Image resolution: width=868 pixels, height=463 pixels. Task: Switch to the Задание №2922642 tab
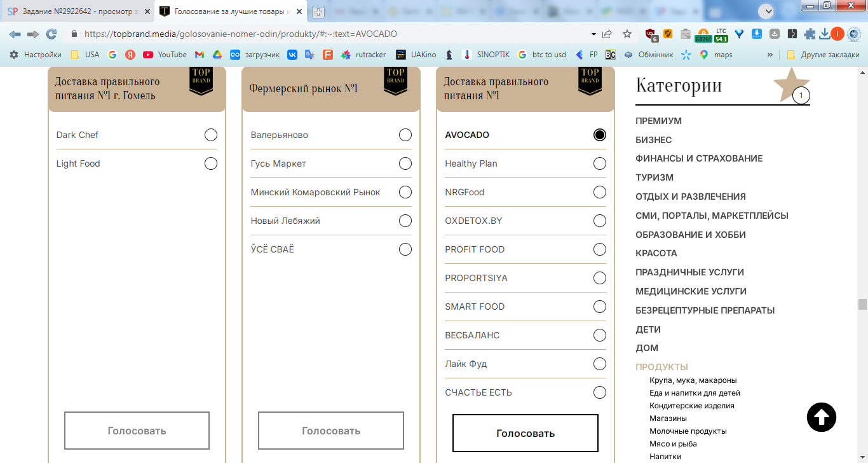click(77, 11)
